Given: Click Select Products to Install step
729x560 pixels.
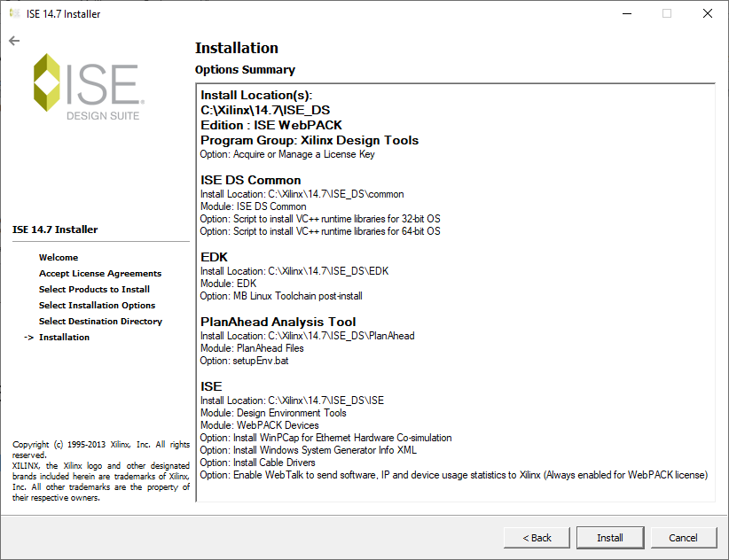Looking at the screenshot, I should pyautogui.click(x=94, y=290).
